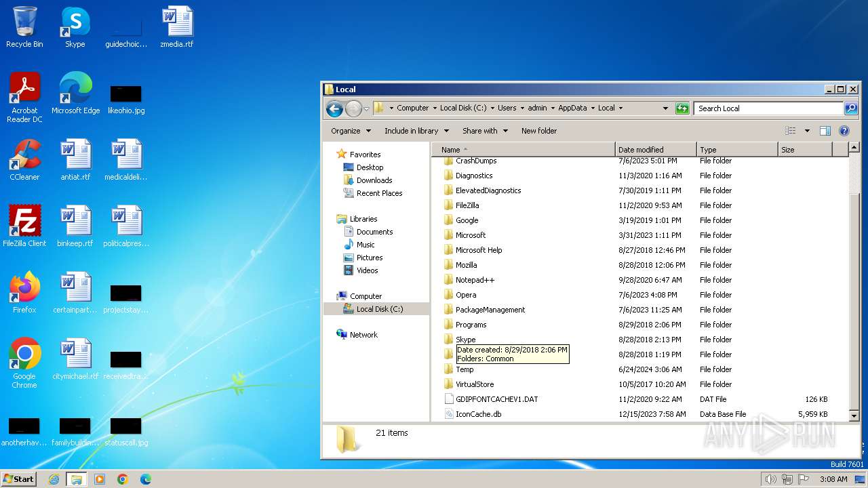868x488 pixels.
Task: Expand the views options dropdown arrow
Action: click(807, 131)
